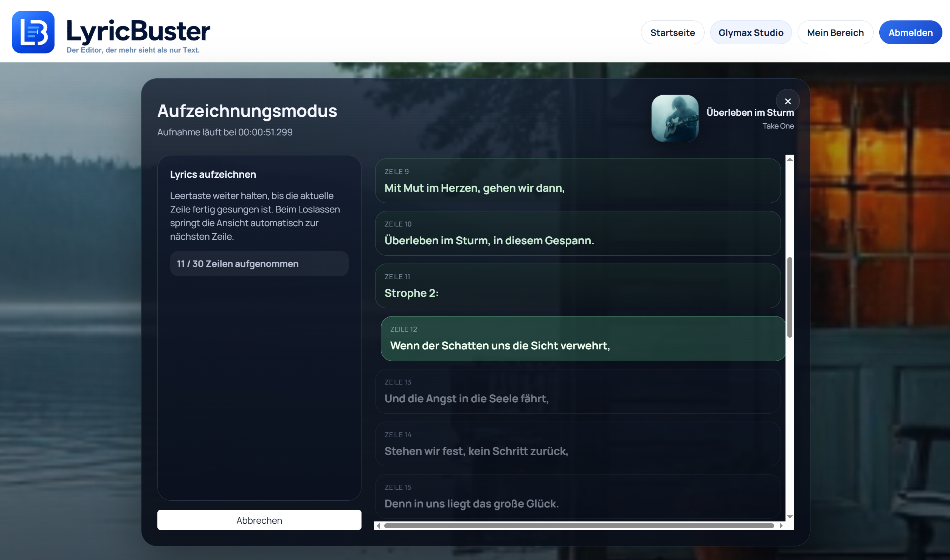
Task: Click the 'Aufzeichnungsmodus' dialog title
Action: click(247, 111)
